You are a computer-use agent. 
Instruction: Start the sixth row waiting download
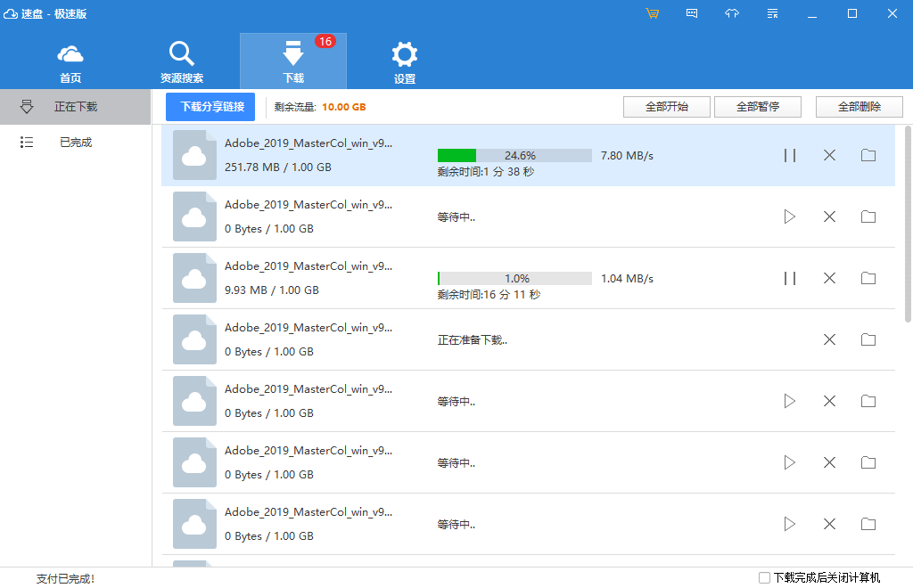tap(790, 463)
